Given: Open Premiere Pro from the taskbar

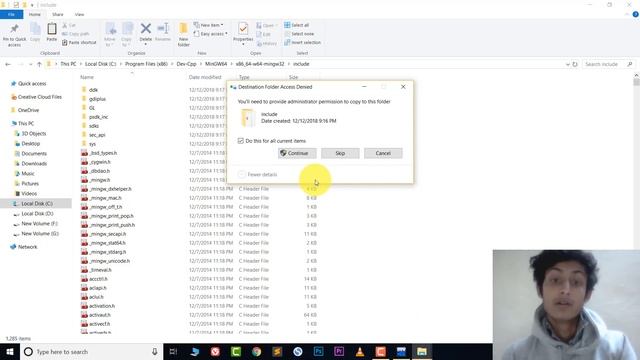Looking at the screenshot, I should (339, 351).
